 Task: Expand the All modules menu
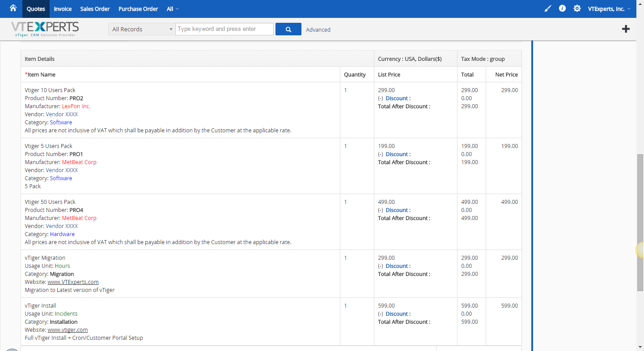point(172,9)
